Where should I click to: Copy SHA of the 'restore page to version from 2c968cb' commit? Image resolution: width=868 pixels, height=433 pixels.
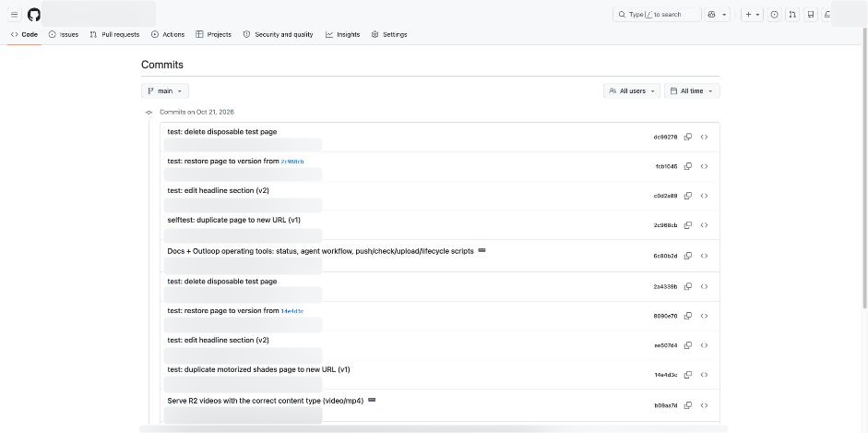687,166
